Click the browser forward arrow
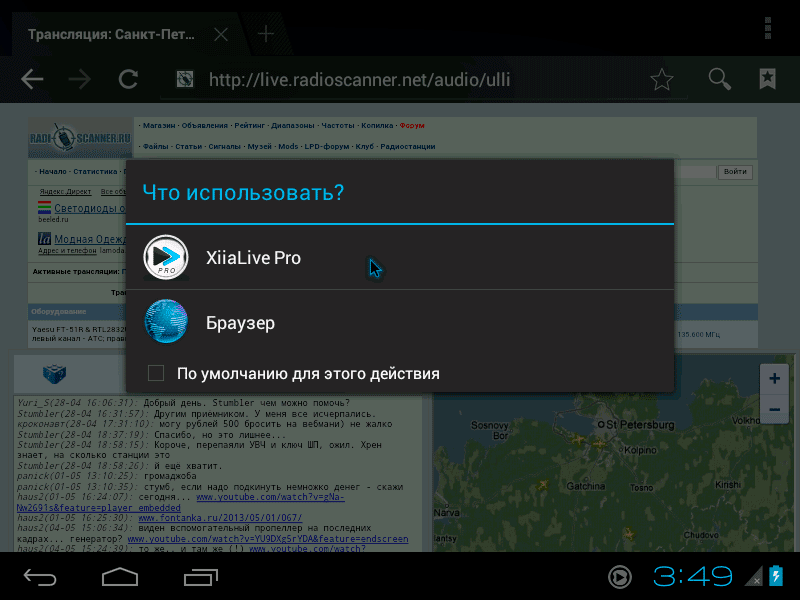800x600 pixels. [x=80, y=80]
